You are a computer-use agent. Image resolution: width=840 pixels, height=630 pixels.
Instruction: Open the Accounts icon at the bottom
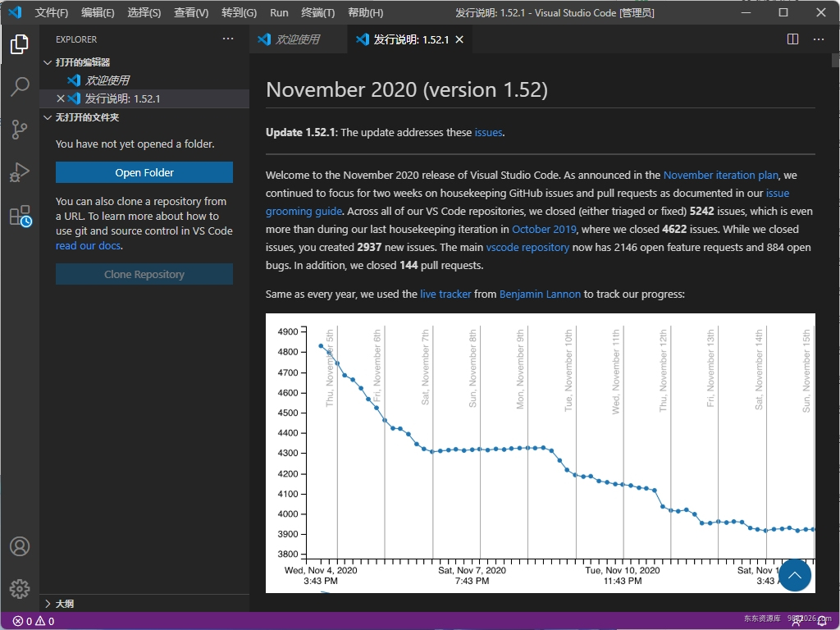(x=20, y=546)
